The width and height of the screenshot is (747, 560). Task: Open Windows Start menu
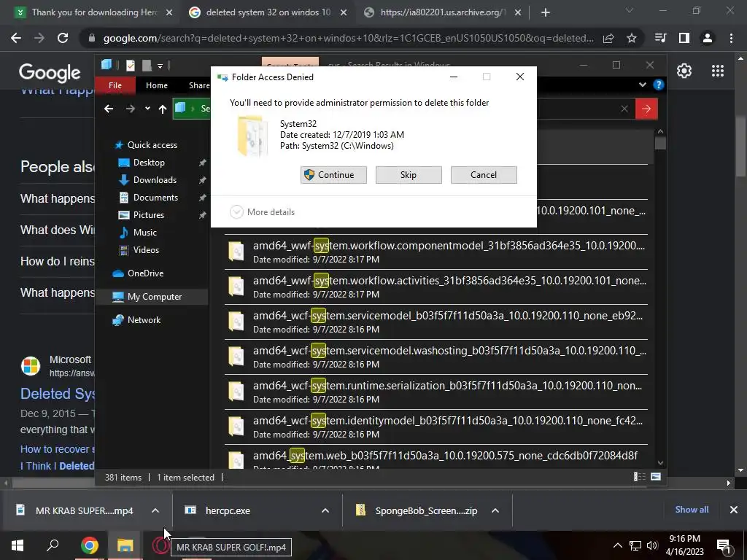coord(18,545)
